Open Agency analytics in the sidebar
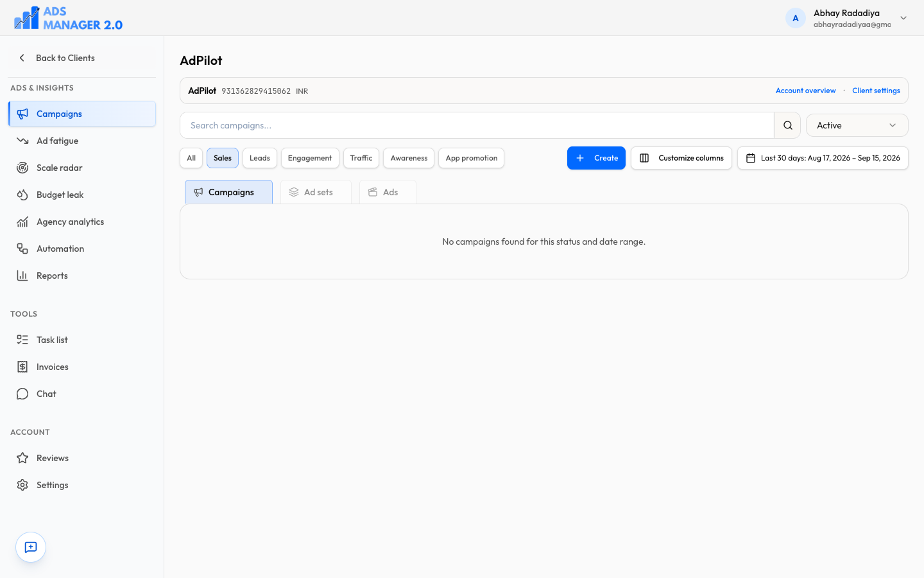This screenshot has height=578, width=924. (82, 222)
